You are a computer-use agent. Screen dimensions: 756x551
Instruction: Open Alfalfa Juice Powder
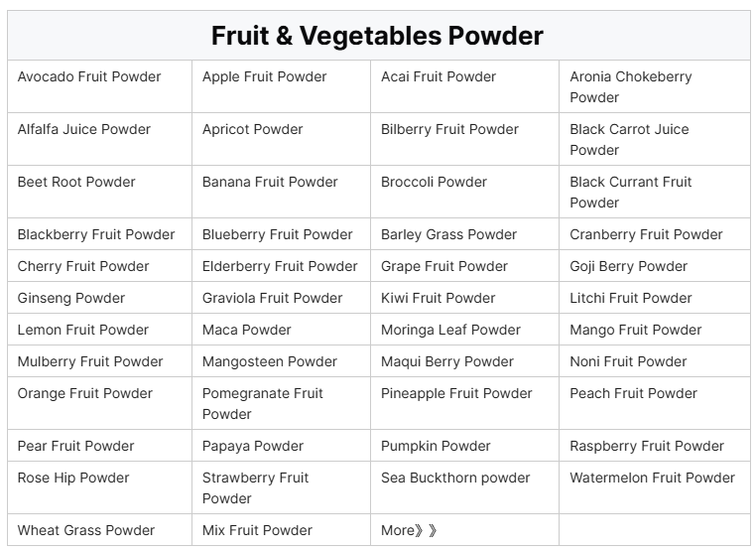click(x=84, y=129)
